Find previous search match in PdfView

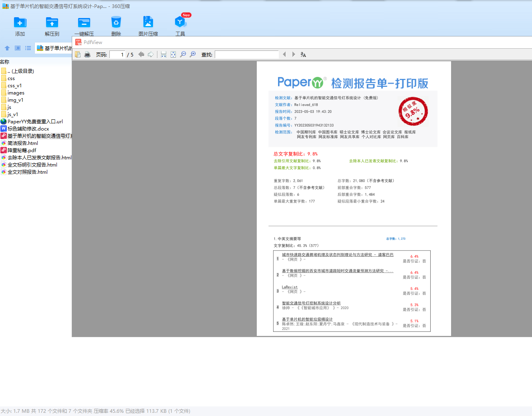pyautogui.click(x=284, y=54)
